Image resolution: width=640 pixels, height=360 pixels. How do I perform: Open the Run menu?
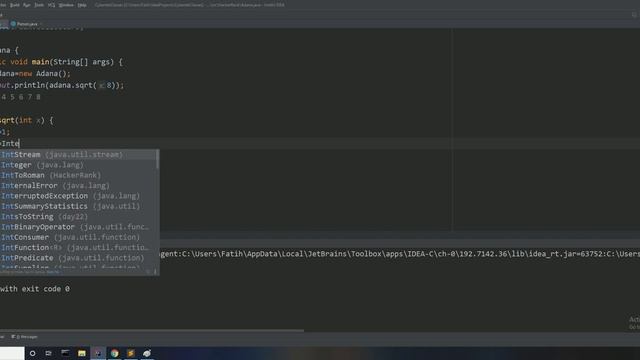tap(27, 5)
